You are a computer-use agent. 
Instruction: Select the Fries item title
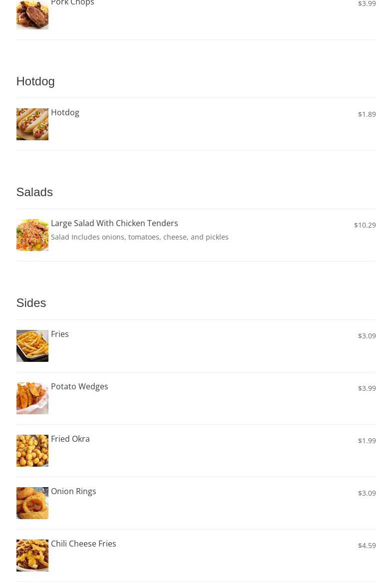60,334
